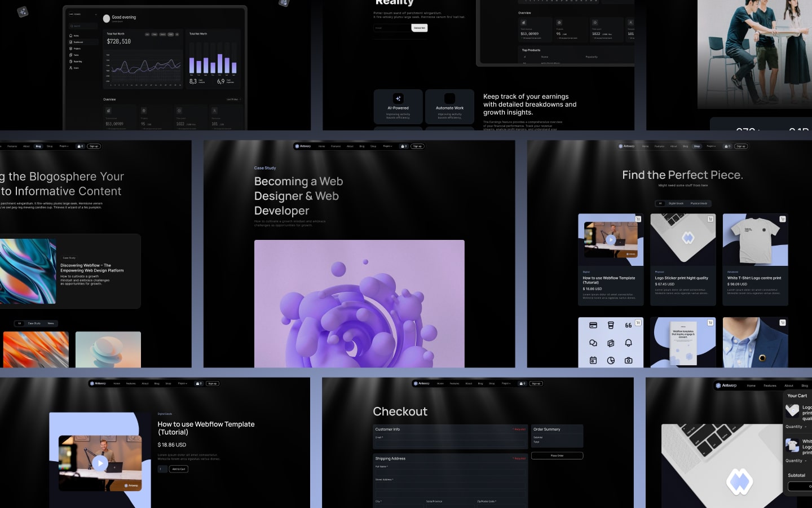This screenshot has width=812, height=508.
Task: Click the AI-Powered sparkle icon
Action: 398,98
